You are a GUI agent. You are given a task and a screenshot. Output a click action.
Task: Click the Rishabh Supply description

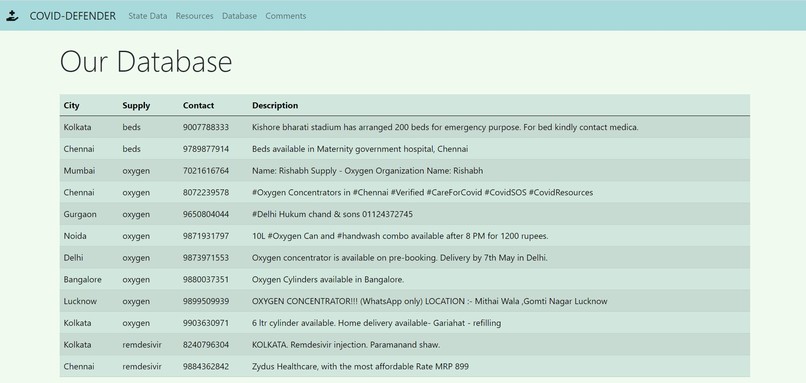[x=368, y=171]
